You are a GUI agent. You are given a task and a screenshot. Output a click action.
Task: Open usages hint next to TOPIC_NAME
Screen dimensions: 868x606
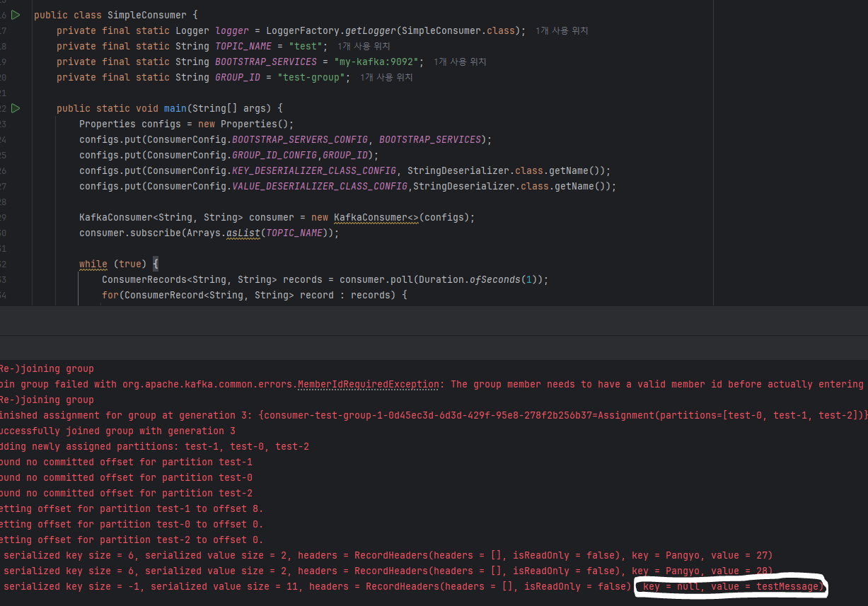[364, 47]
